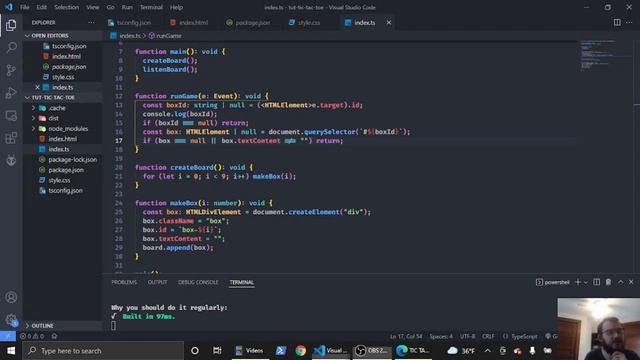Open the Help menu
Viewport: 640px width, 360px height.
click(x=176, y=7)
